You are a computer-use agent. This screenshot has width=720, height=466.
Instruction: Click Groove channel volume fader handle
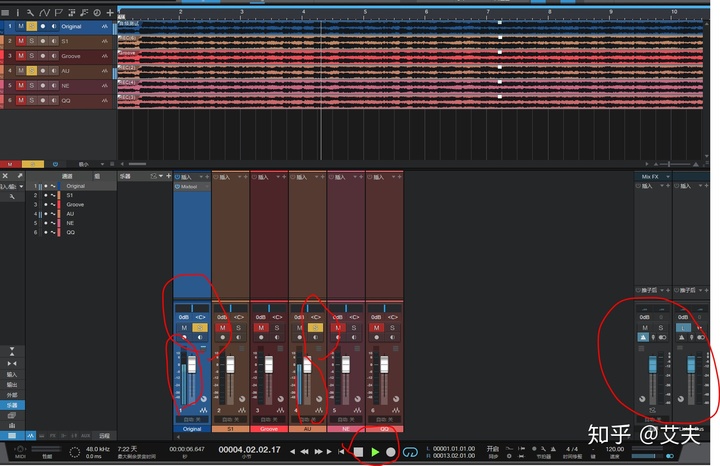[269, 365]
